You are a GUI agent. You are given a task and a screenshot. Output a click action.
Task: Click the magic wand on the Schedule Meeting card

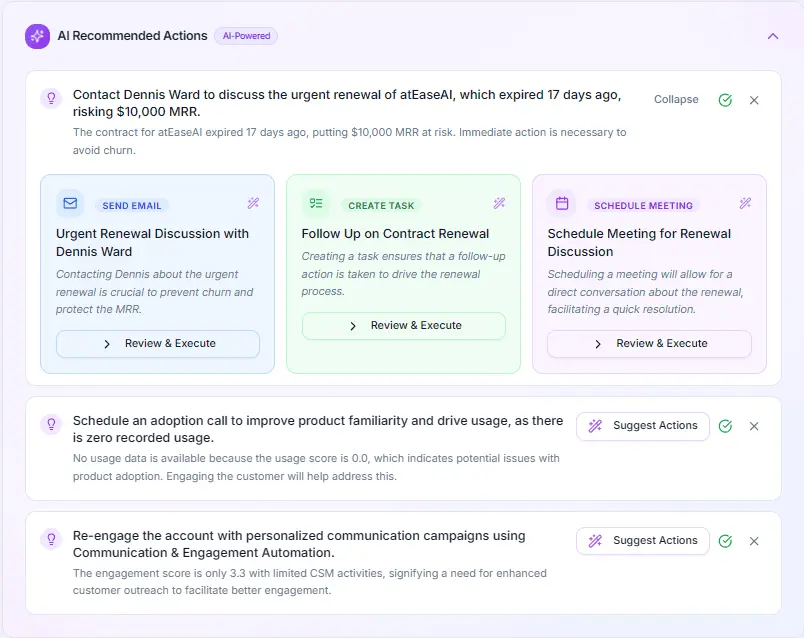pos(745,203)
